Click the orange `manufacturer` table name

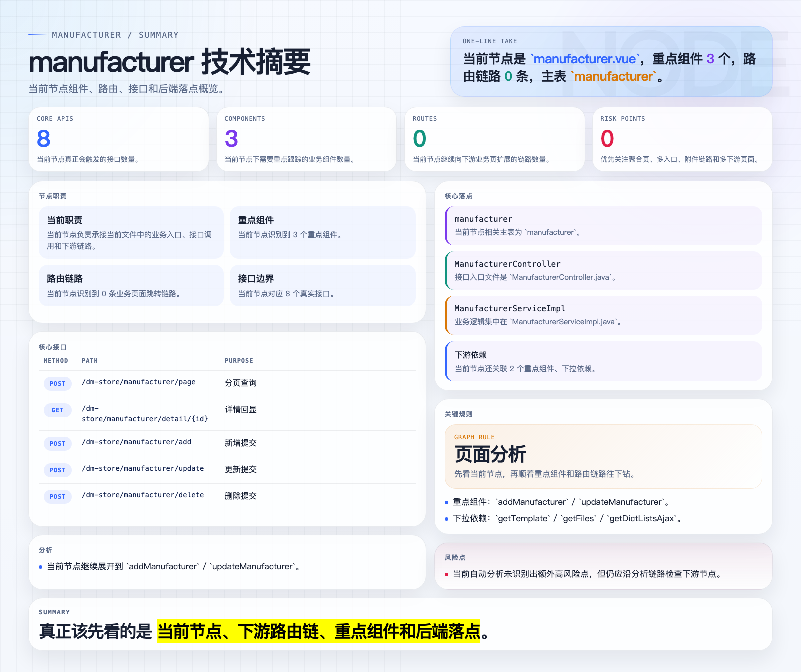tap(614, 76)
